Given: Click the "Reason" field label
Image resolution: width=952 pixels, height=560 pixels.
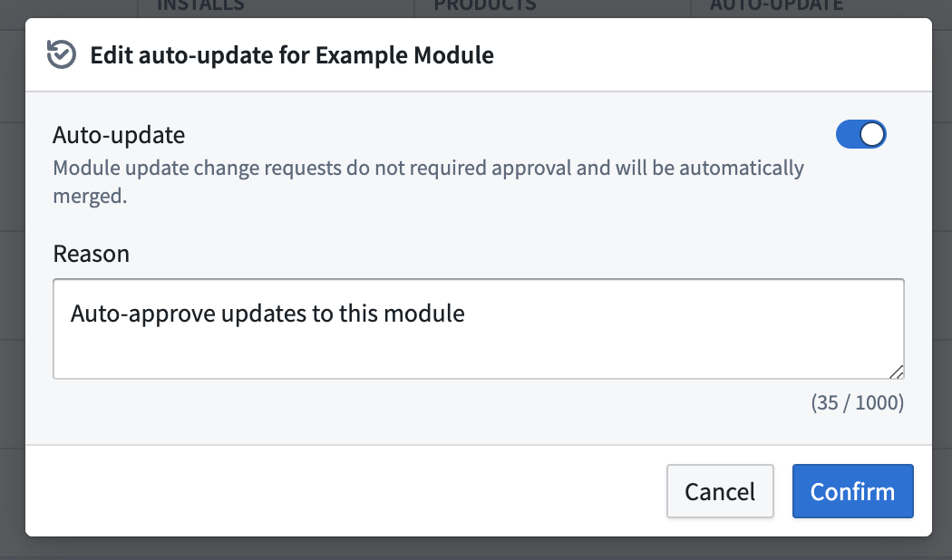Looking at the screenshot, I should [x=92, y=254].
